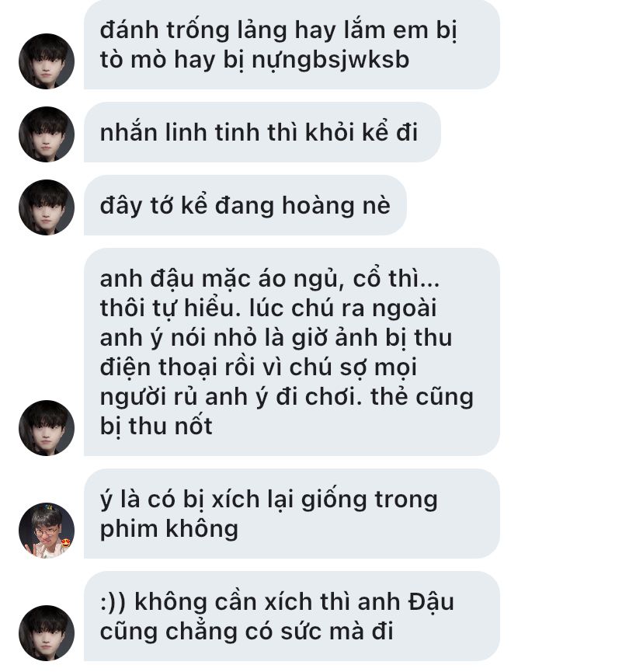Click the 'phim không' text line

coord(169,529)
